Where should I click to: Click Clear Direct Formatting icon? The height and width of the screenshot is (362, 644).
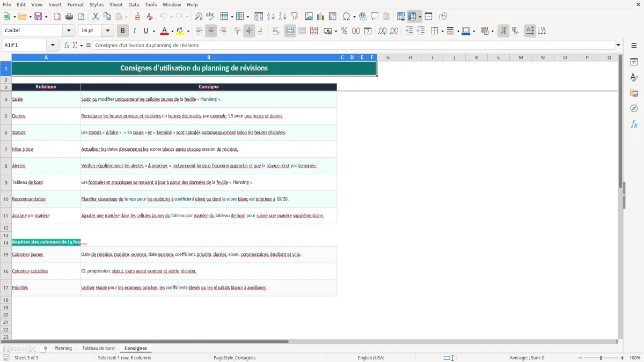click(x=150, y=17)
